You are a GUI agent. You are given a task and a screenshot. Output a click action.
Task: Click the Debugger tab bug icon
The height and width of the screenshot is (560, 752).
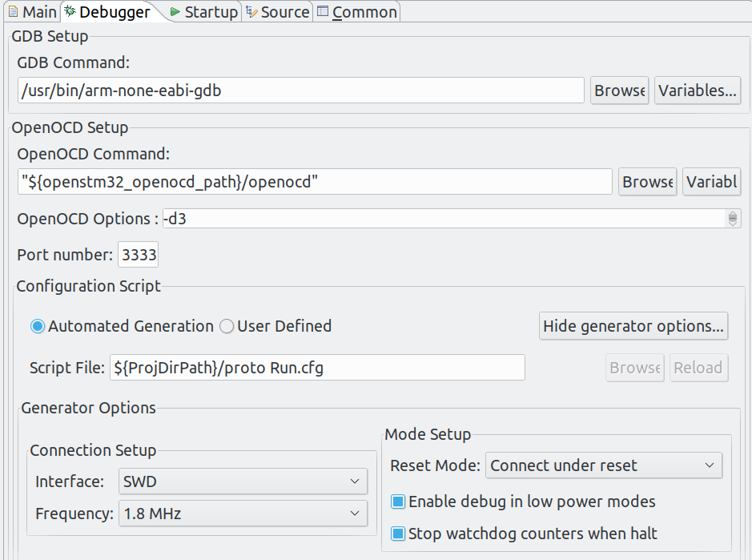(70, 11)
